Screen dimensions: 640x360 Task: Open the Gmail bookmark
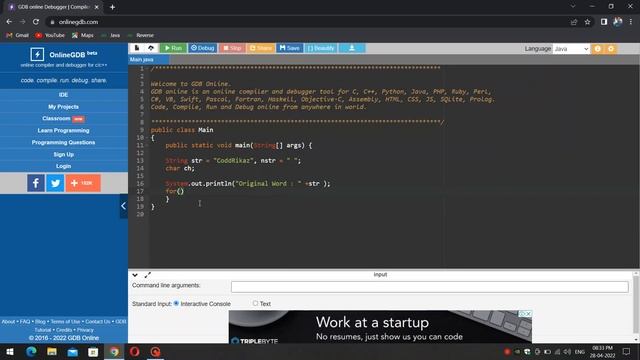(x=18, y=36)
